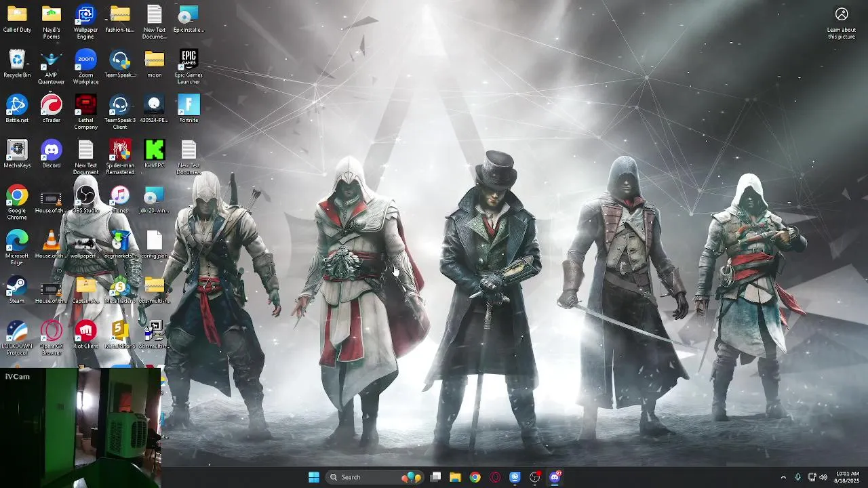Open Opera GX from the taskbar

495,477
